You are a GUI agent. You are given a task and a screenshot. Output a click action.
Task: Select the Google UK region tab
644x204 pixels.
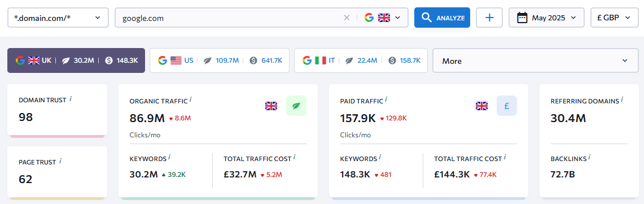(76, 60)
